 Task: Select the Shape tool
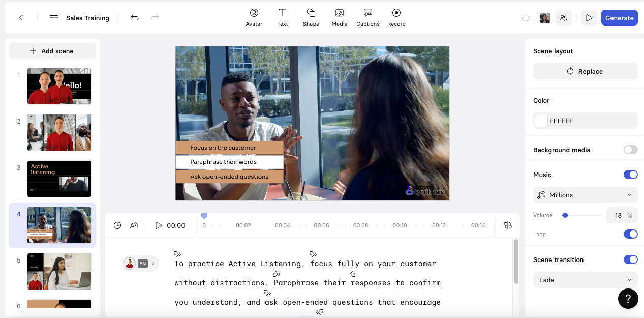311,17
